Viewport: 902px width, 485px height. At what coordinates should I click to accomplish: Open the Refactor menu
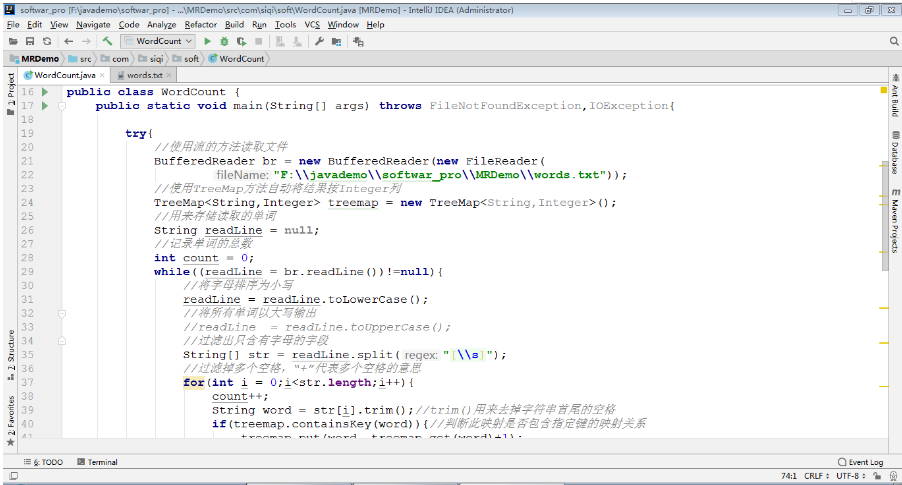[200, 24]
